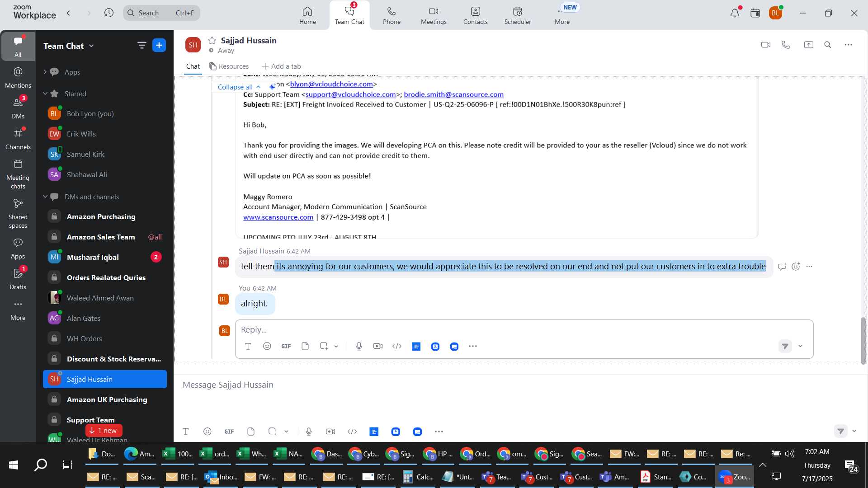This screenshot has height=488, width=868.
Task: Open Outlook Inbox from the taskbar
Action: click(222, 477)
